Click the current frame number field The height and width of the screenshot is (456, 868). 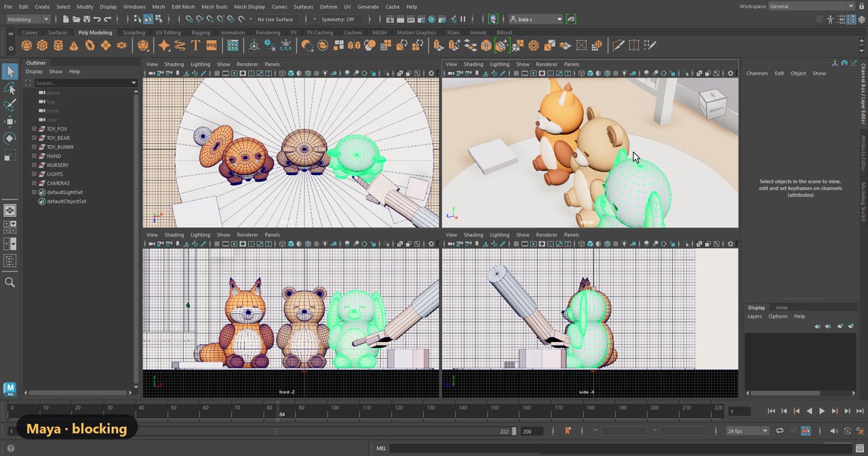pos(739,411)
